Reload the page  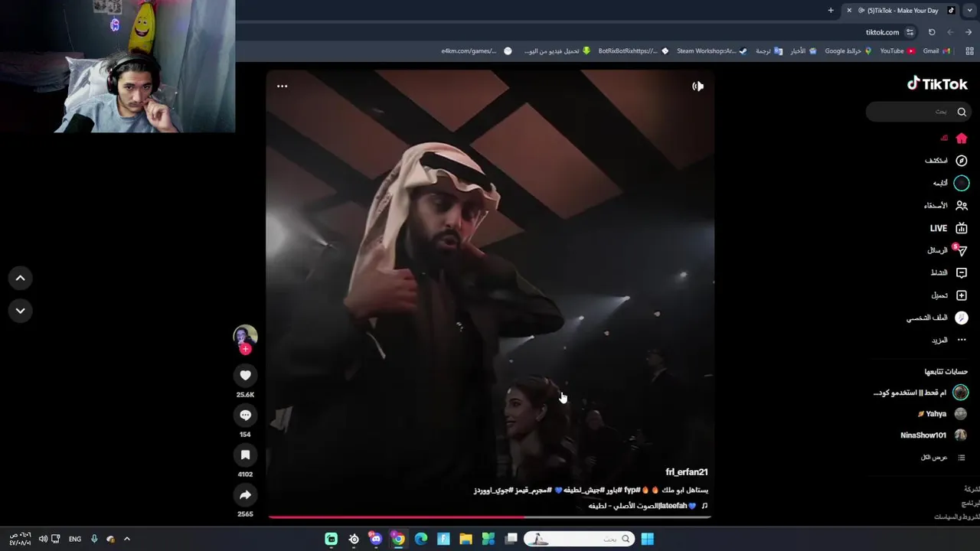coord(932,32)
